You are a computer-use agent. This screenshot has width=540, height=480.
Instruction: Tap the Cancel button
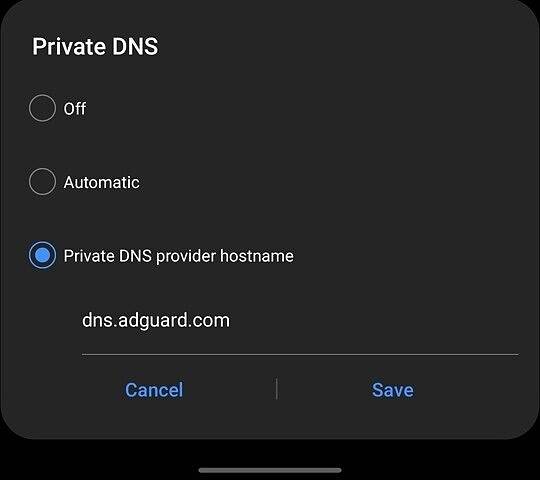[x=154, y=390]
